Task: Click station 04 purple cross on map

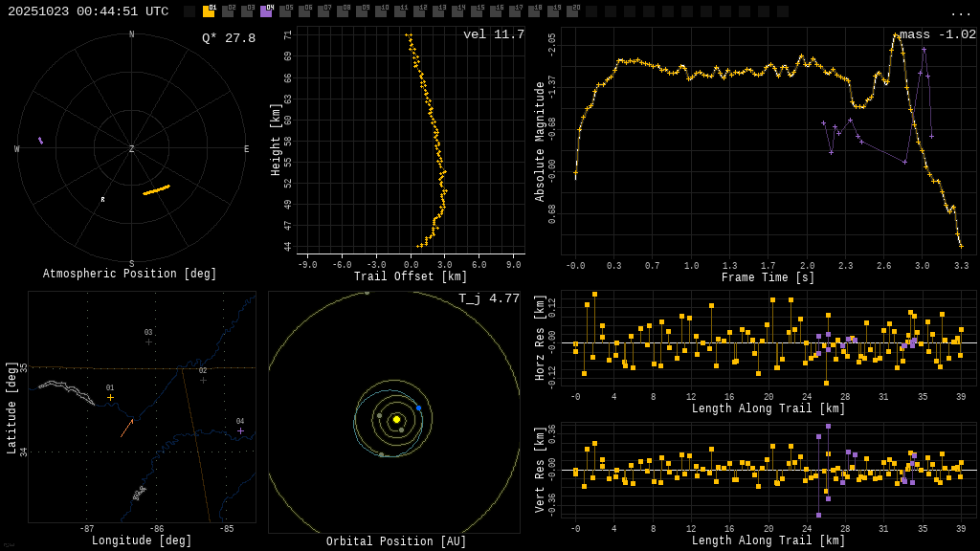Action: [240, 430]
